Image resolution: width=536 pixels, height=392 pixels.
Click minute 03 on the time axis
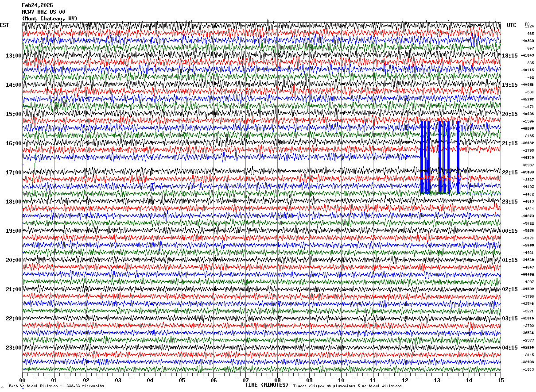point(118,380)
